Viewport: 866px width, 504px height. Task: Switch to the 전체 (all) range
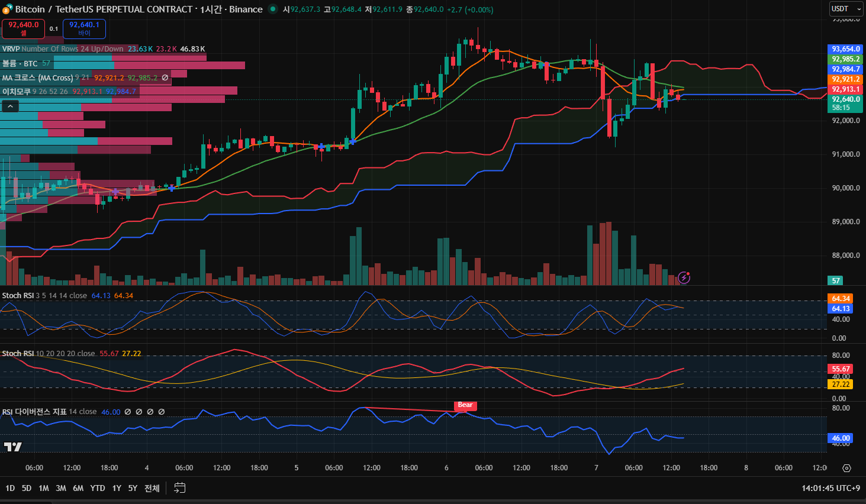(x=152, y=488)
